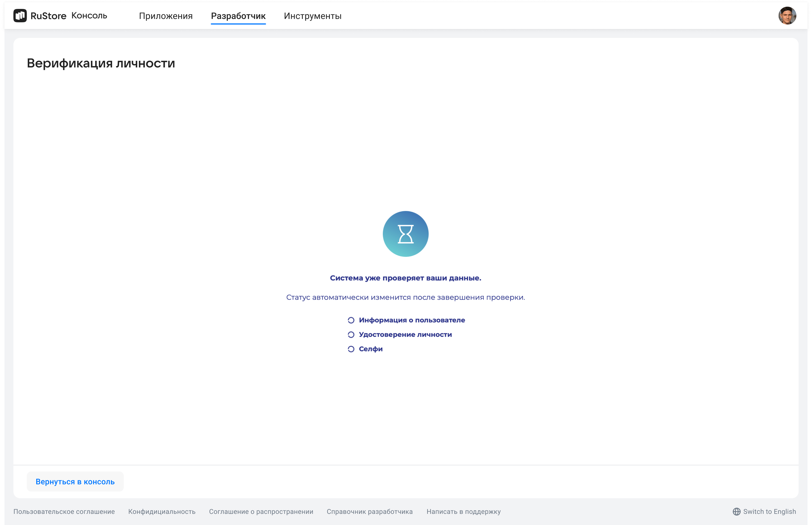Screen dimensions: 812x525
Task: Open Пользовательское соглашение link
Action: 64,512
